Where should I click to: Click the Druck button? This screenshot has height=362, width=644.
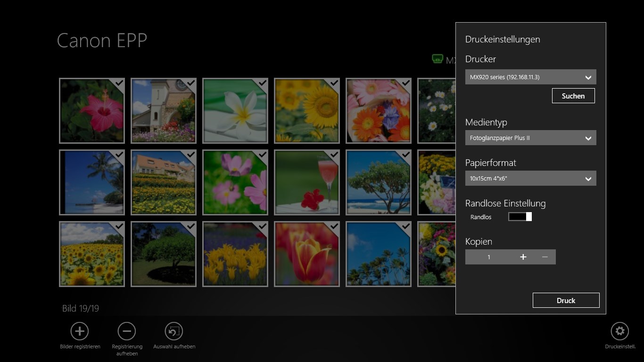[x=566, y=300]
